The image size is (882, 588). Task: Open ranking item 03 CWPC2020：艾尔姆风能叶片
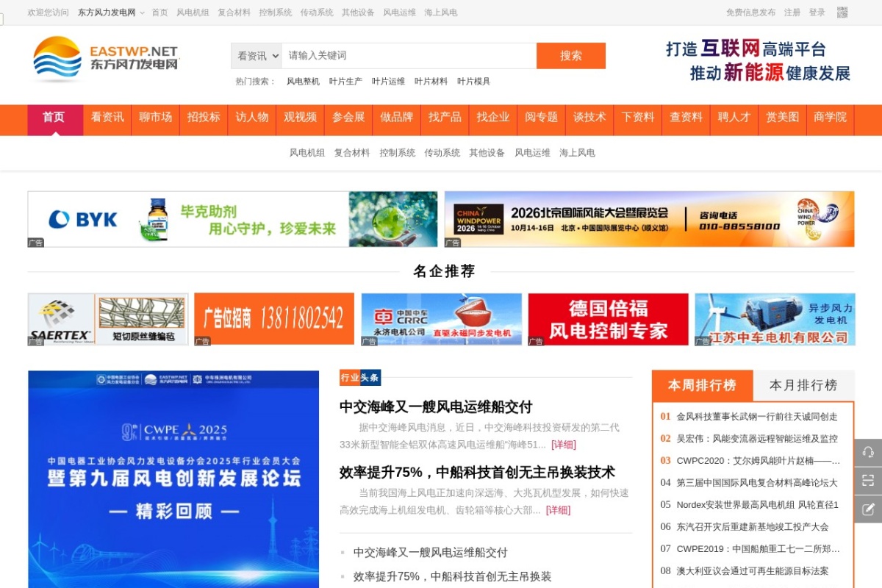(759, 461)
